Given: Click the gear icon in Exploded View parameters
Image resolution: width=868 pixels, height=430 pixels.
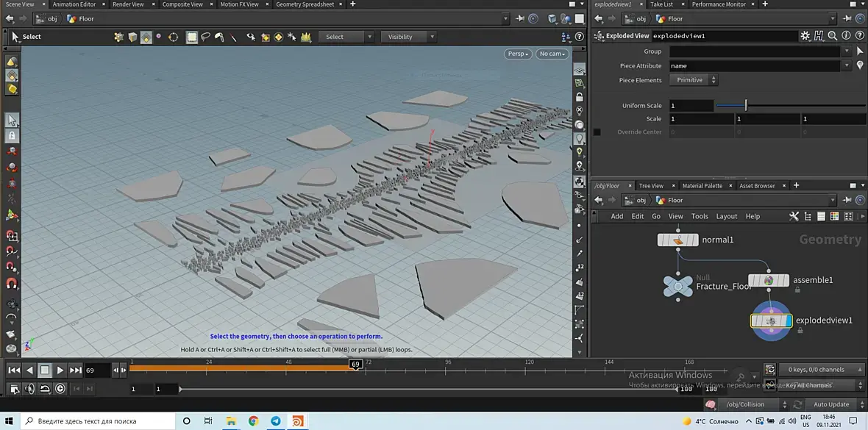Looking at the screenshot, I should [x=805, y=35].
